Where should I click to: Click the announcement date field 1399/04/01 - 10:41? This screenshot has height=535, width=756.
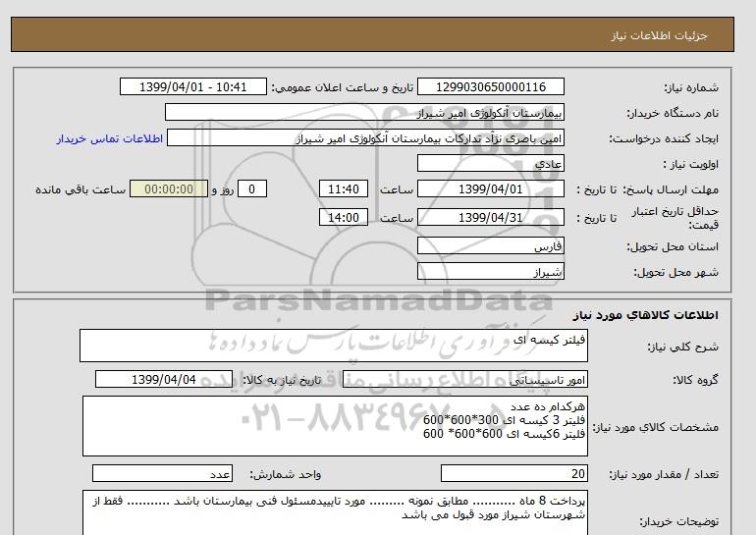(x=192, y=87)
